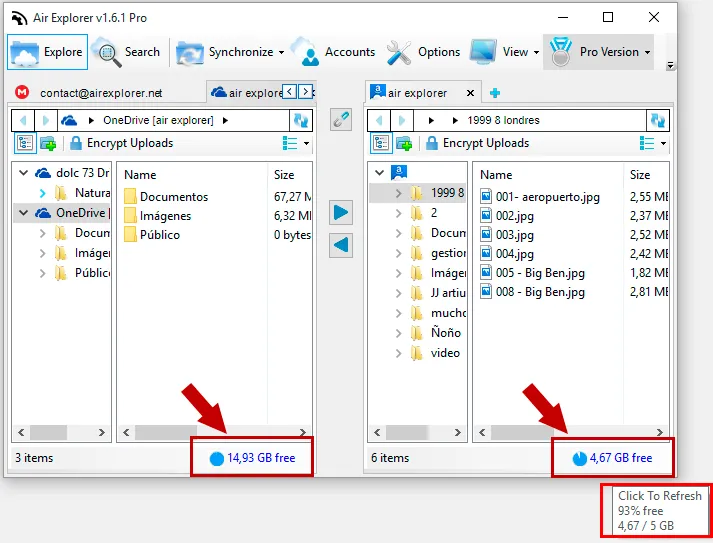
Task: Click 4,67 GB free storage indicator
Action: 612,458
